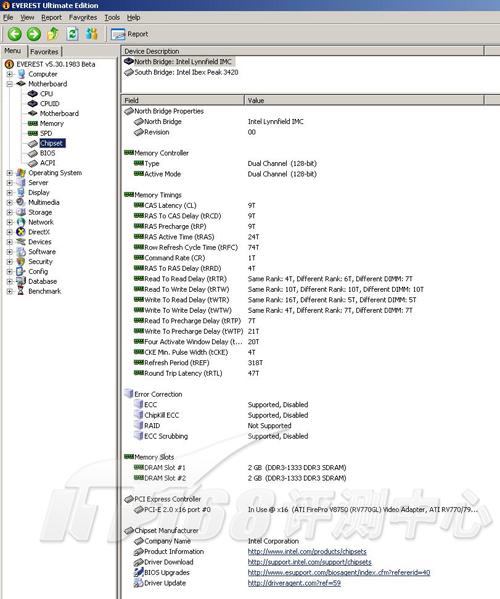
Task: Open the Report menu in menu bar
Action: click(52, 18)
